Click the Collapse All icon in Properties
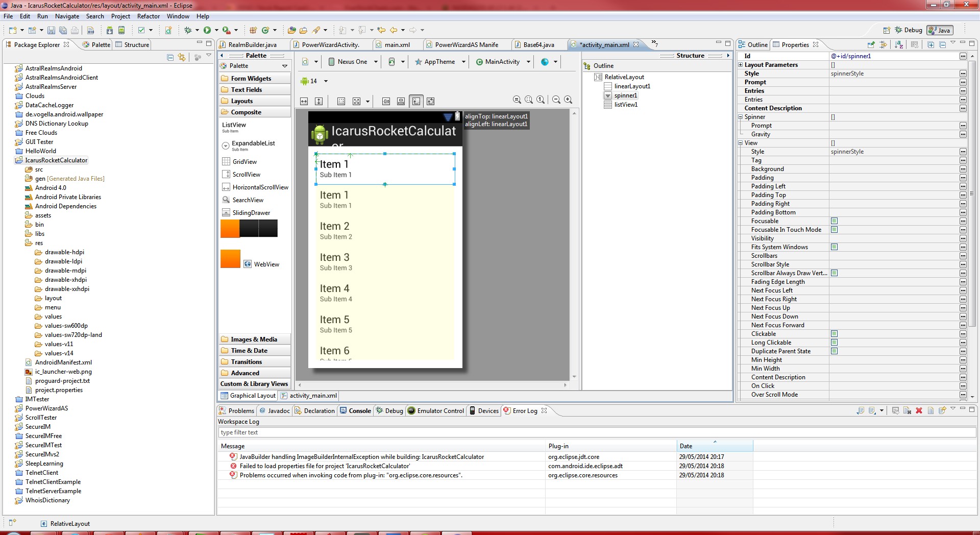 [942, 45]
